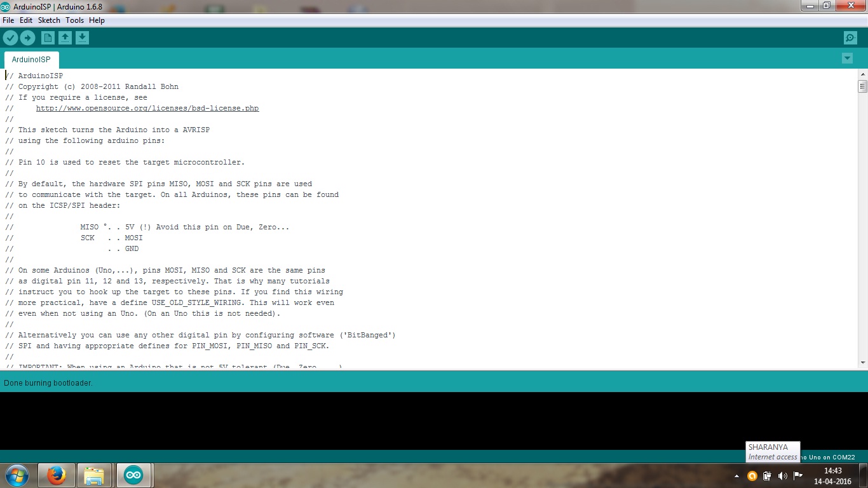Open the Sketch menu
Viewport: 868px width, 488px height.
tap(49, 20)
